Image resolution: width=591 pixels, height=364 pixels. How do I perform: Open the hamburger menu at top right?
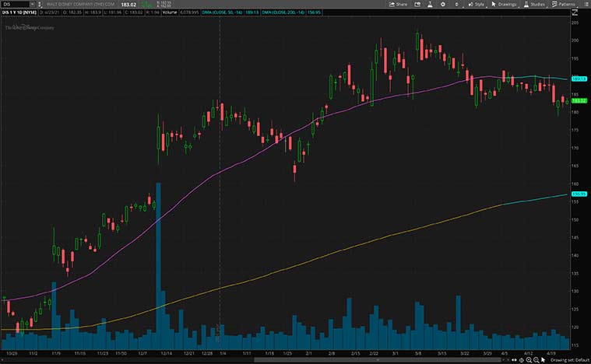click(585, 4)
